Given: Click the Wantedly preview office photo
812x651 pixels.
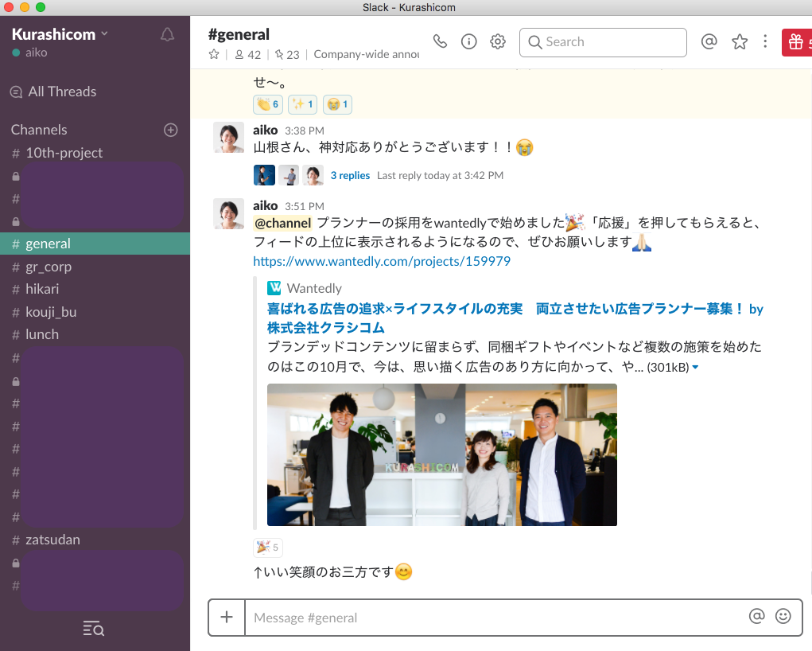Looking at the screenshot, I should [x=441, y=454].
